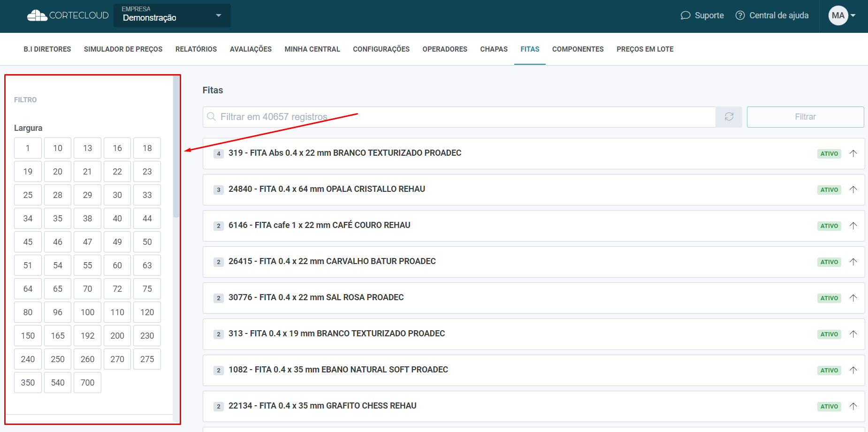Click up arrow on 24840 OPALA CRISTALLO row
The height and width of the screenshot is (432, 868).
click(x=853, y=189)
